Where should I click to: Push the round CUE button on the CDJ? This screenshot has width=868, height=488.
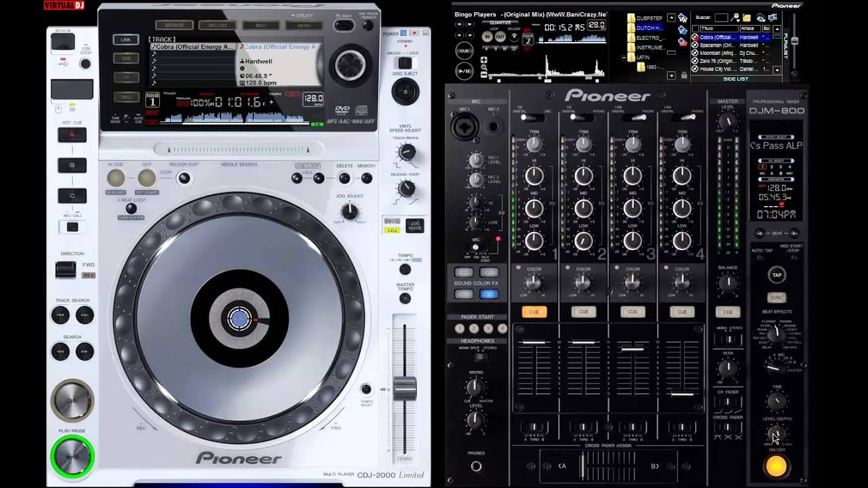[72, 401]
